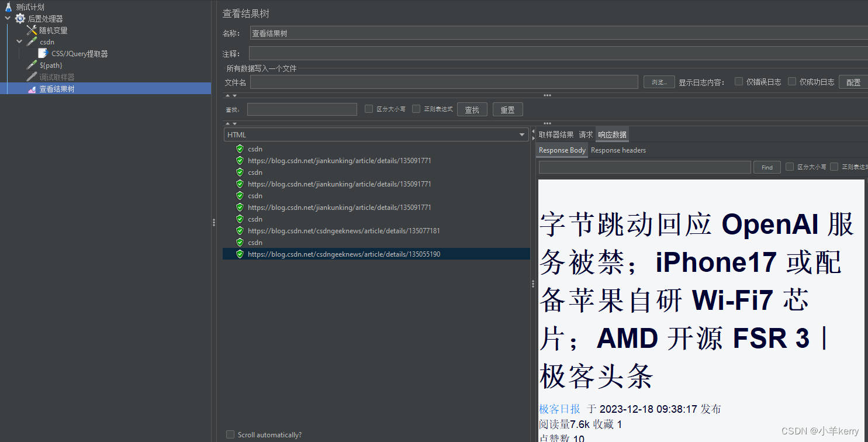This screenshot has height=442, width=868.
Task: Select the CSS/JQuery提取器 document icon
Action: (x=43, y=54)
